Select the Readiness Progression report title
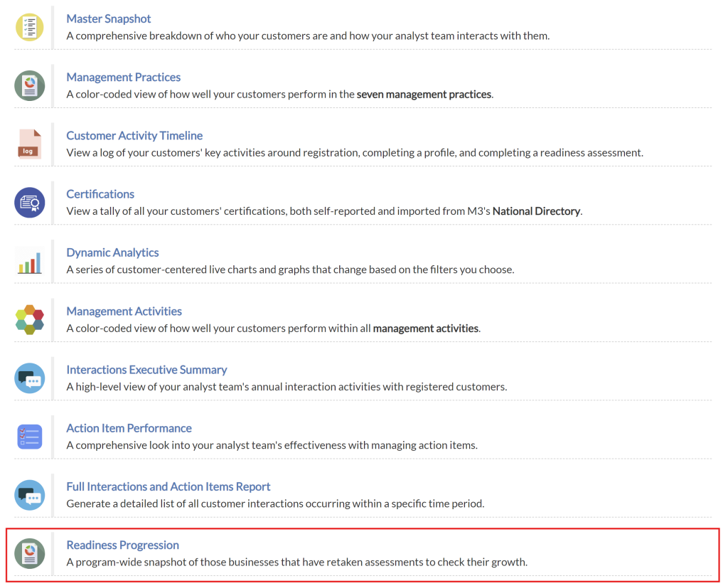Screen dimensions: 728x586 coord(122,545)
